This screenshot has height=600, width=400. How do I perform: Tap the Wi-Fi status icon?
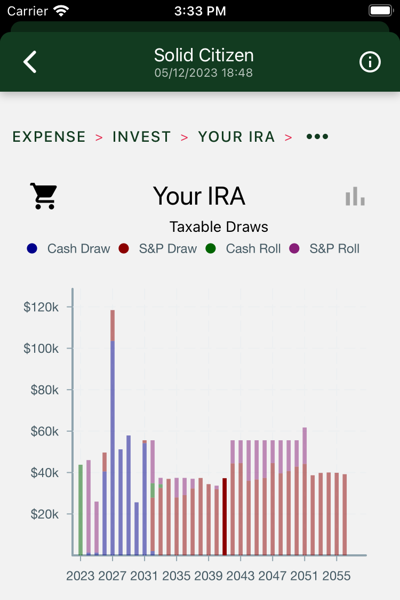coord(61,11)
